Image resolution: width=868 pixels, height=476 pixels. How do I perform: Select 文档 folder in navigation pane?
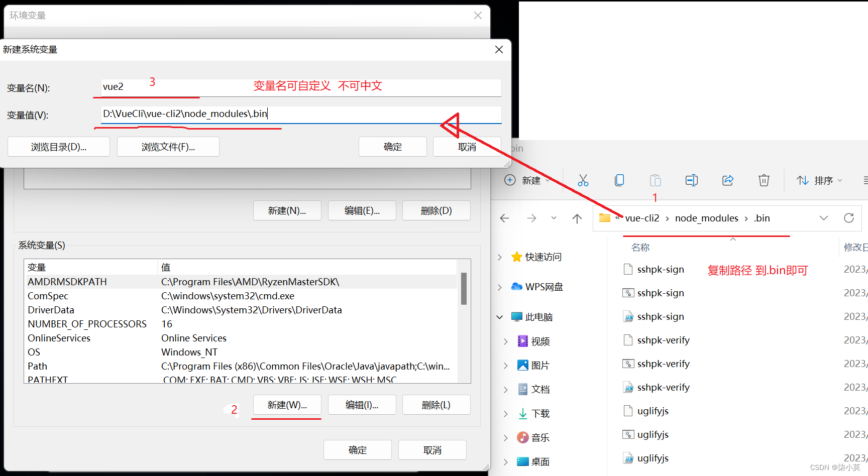point(533,390)
